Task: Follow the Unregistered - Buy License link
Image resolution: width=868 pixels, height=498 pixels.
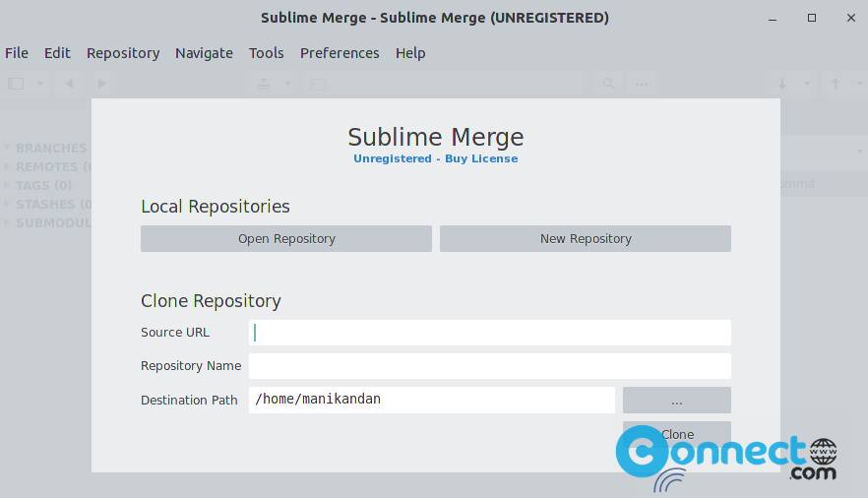Action: (x=436, y=158)
